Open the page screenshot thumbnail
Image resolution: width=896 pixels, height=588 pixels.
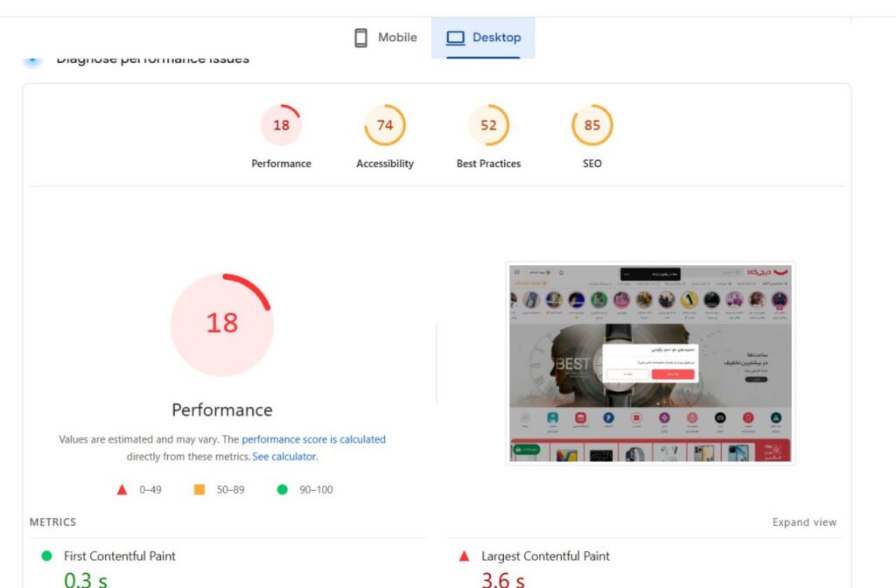[650, 363]
